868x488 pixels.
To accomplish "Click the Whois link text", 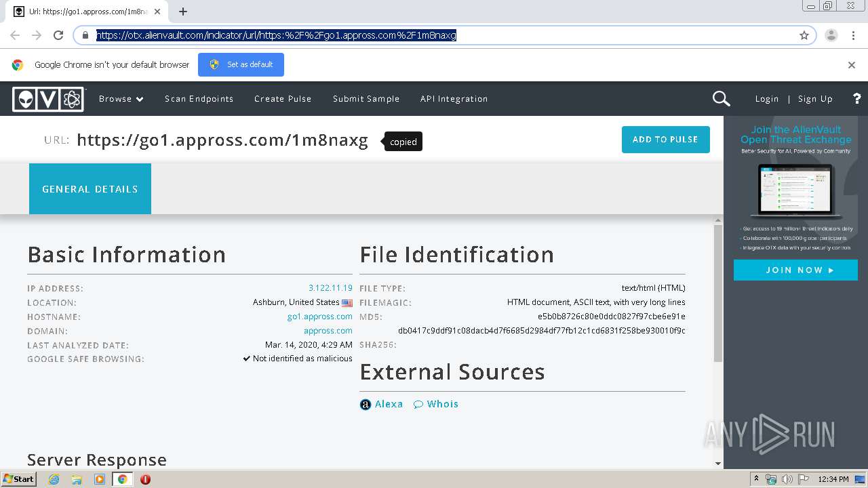I will pyautogui.click(x=442, y=404).
